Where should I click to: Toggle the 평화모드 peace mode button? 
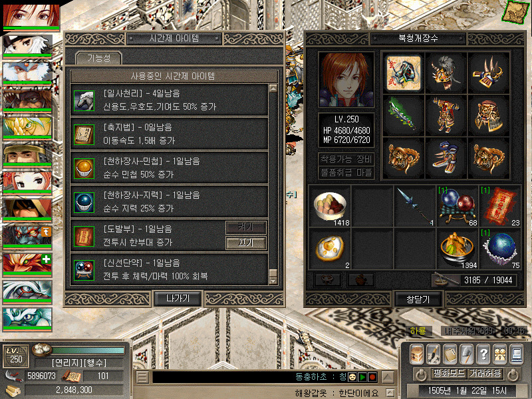(x=450, y=374)
